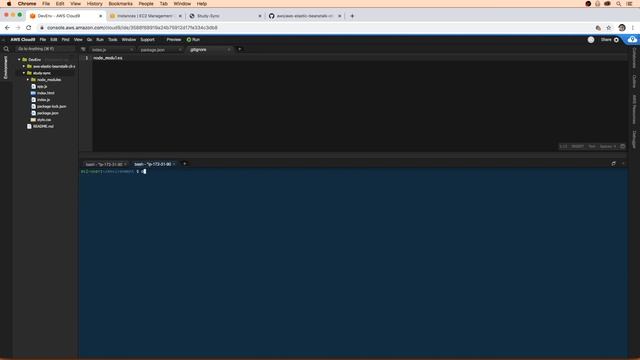Screen dimensions: 640x360
Task: Open the Environment side panel tab
Action: tap(5, 67)
